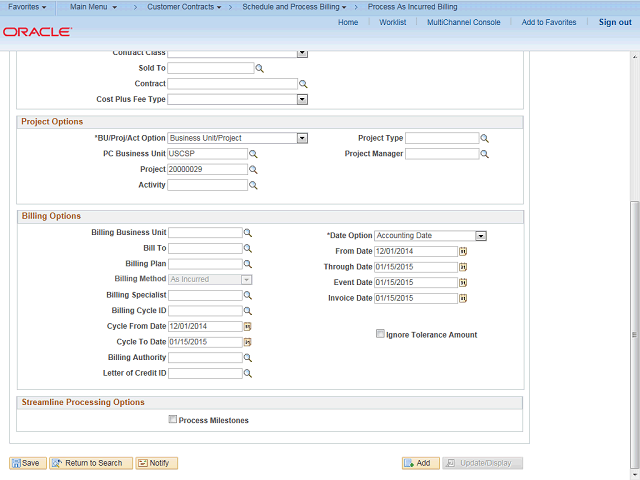The height and width of the screenshot is (480, 640).
Task: Click the Sold To lookup magnifier icon
Action: coord(259,69)
